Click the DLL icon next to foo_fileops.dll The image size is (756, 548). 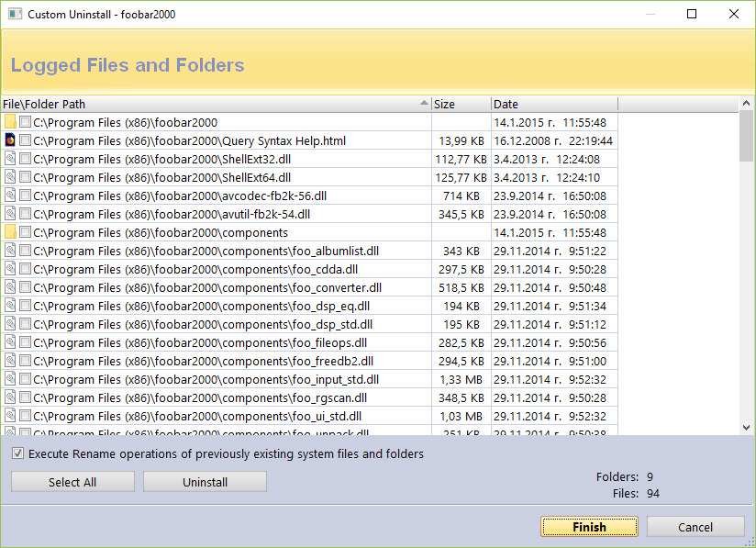[x=10, y=342]
